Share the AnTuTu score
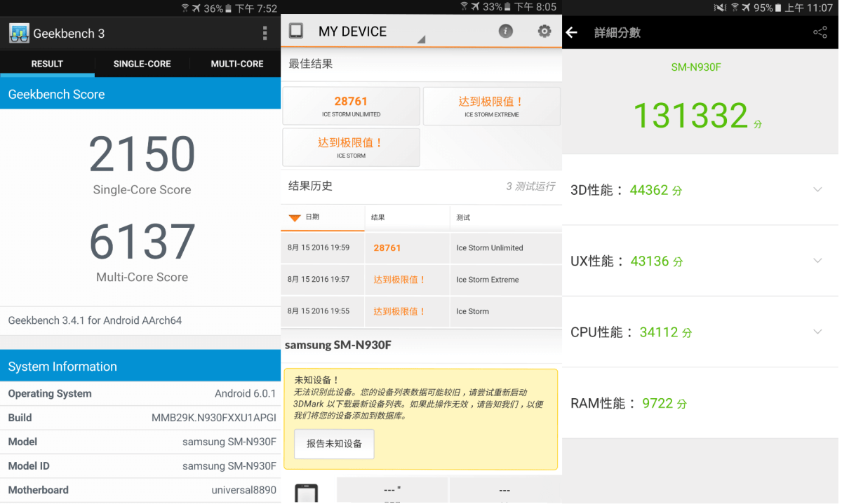Screen dimensions: 842x504 (820, 32)
